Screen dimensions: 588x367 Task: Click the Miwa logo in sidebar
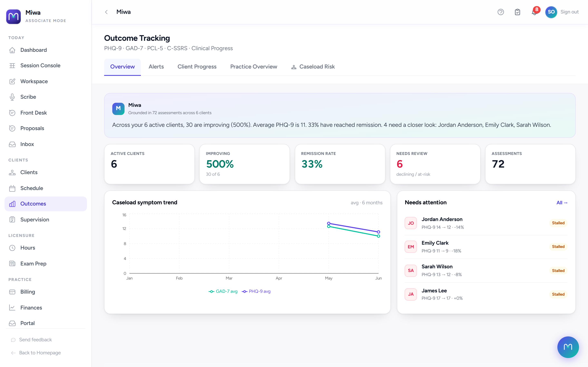pos(13,17)
